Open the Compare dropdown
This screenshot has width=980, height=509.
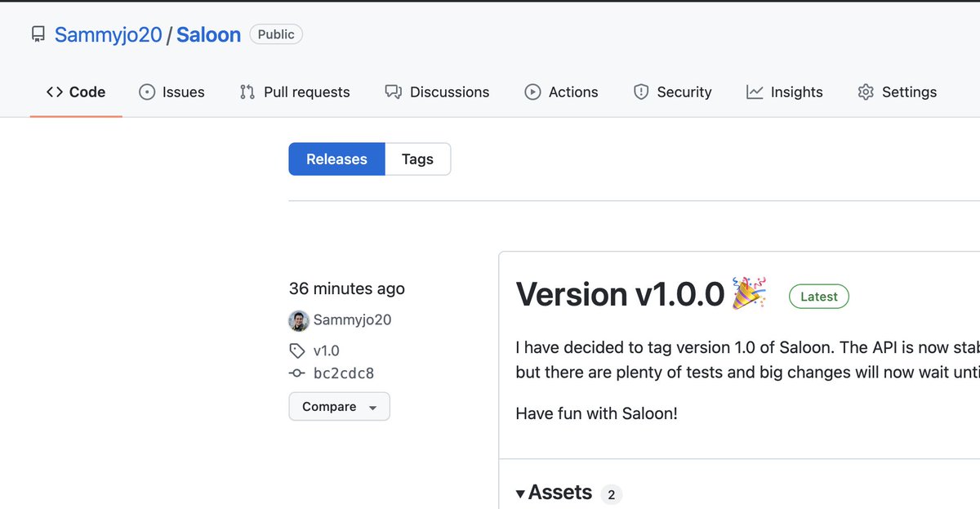tap(339, 407)
